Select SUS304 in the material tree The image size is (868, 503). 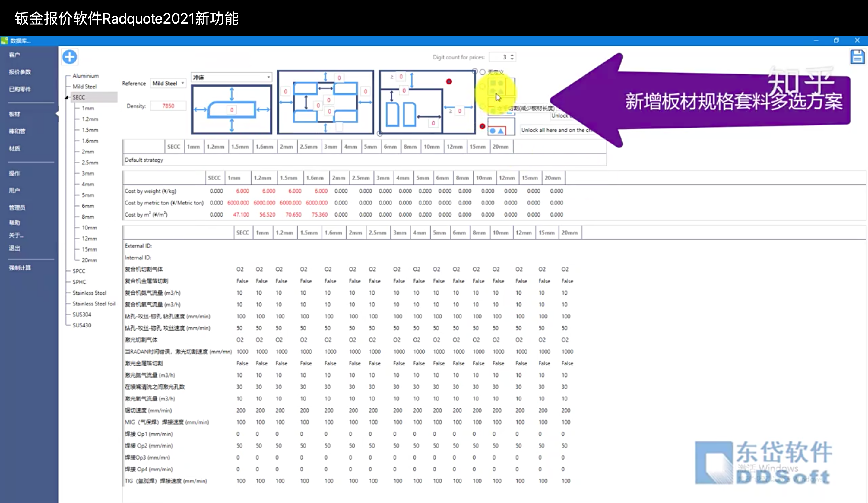click(82, 315)
